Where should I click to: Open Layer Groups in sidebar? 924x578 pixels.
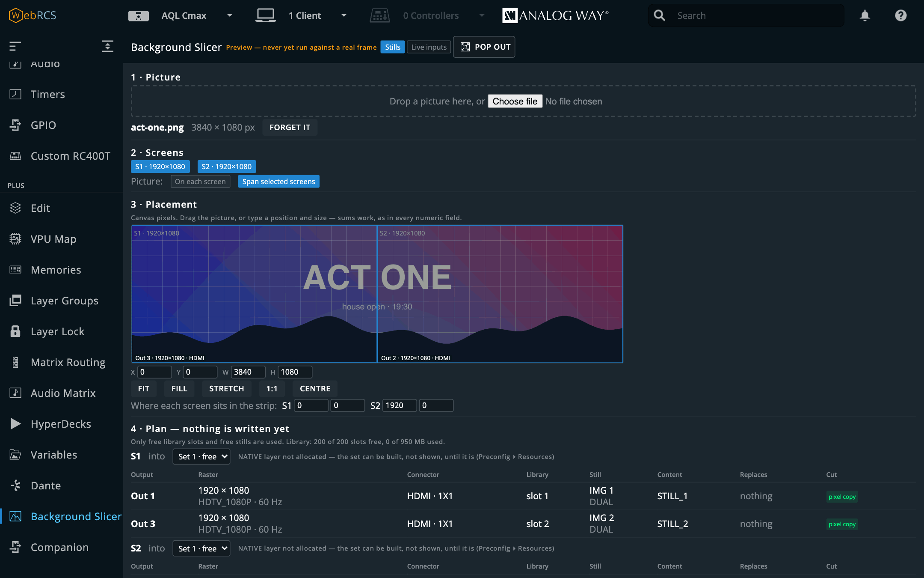(62, 301)
